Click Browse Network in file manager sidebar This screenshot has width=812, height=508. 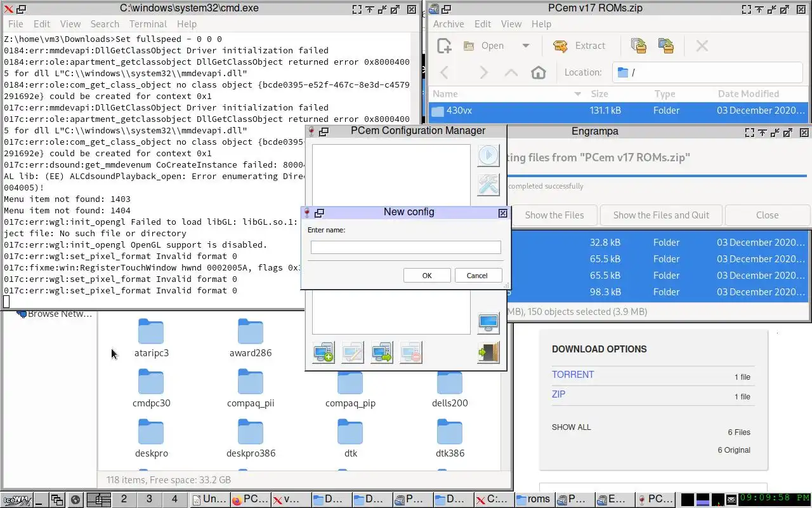[55, 314]
